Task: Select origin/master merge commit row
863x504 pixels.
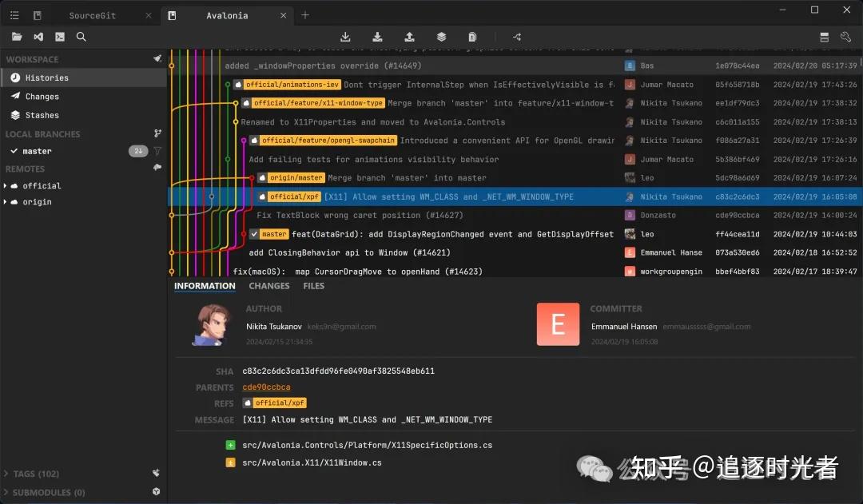Action: point(515,178)
